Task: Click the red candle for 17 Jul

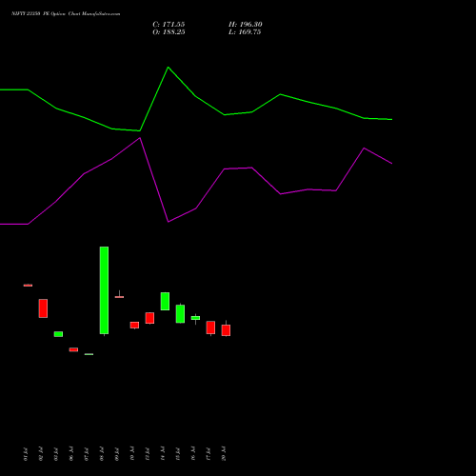Action: coord(210,327)
